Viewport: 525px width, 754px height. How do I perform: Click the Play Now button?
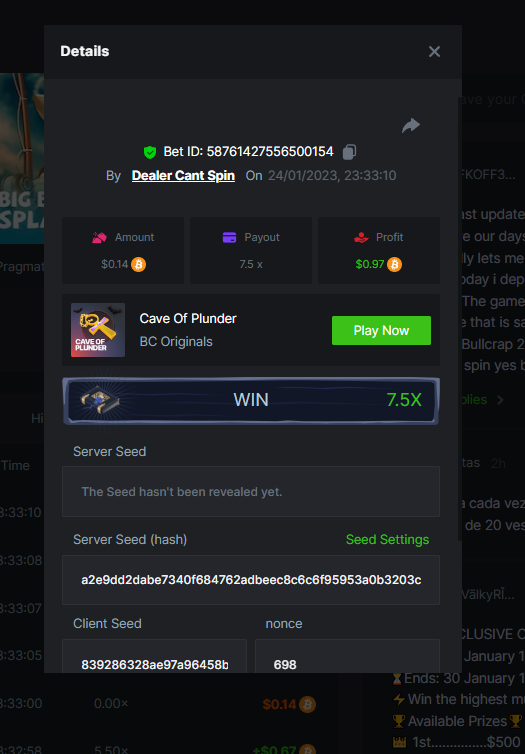click(x=381, y=330)
